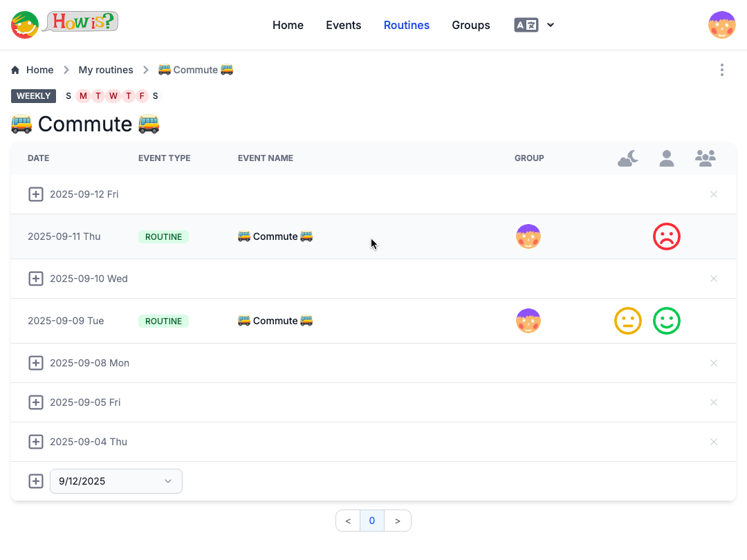Toggle the Friday weekday badge
The image size is (747, 560).
(x=142, y=96)
